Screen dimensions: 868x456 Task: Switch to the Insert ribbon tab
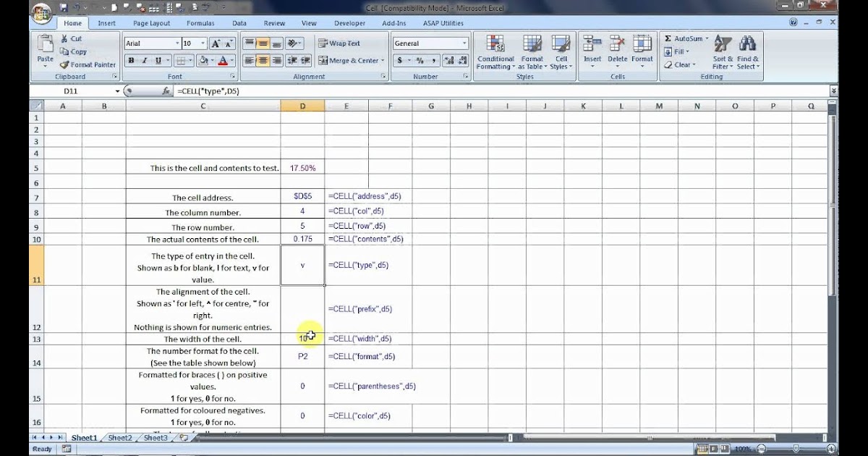pos(106,23)
